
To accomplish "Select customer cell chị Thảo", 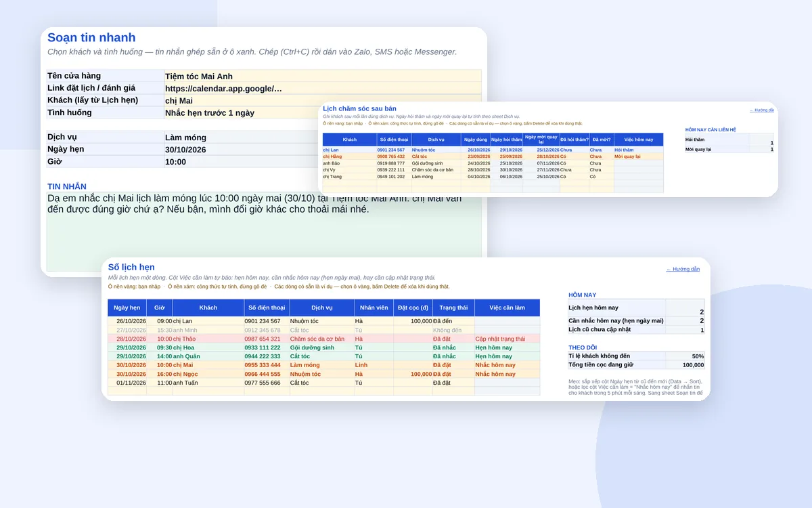I will [x=208, y=339].
